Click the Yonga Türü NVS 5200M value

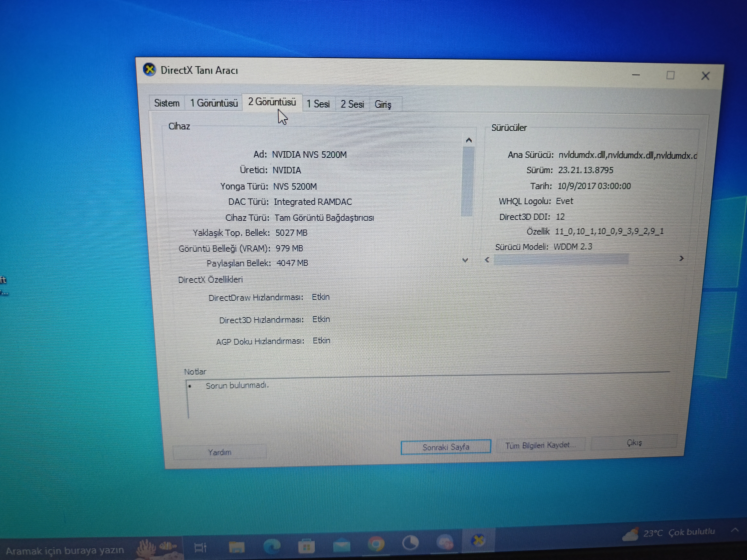(x=295, y=186)
